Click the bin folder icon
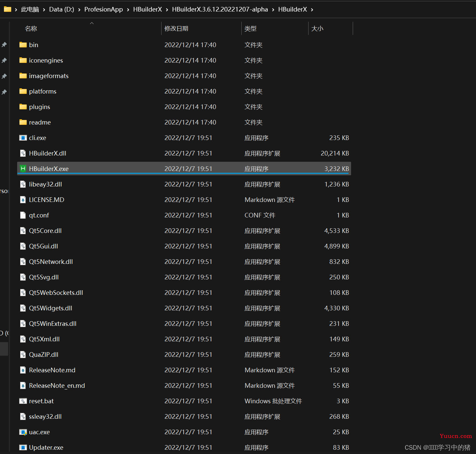 point(23,45)
